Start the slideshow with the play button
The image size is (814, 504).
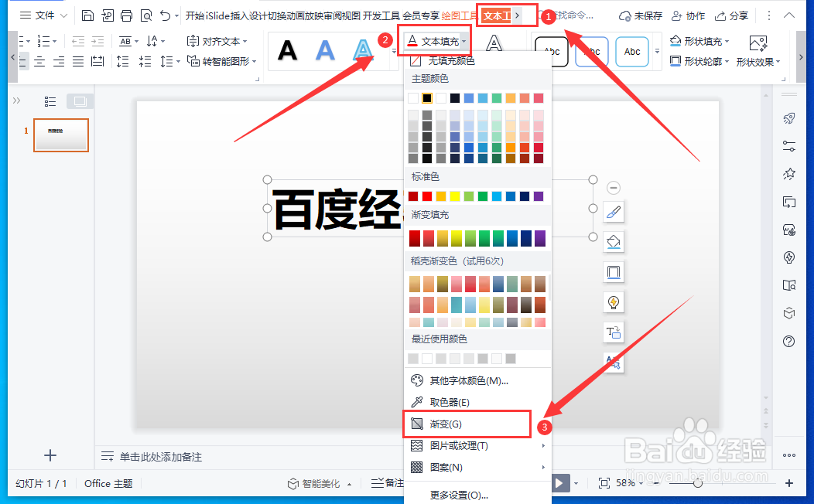559,483
